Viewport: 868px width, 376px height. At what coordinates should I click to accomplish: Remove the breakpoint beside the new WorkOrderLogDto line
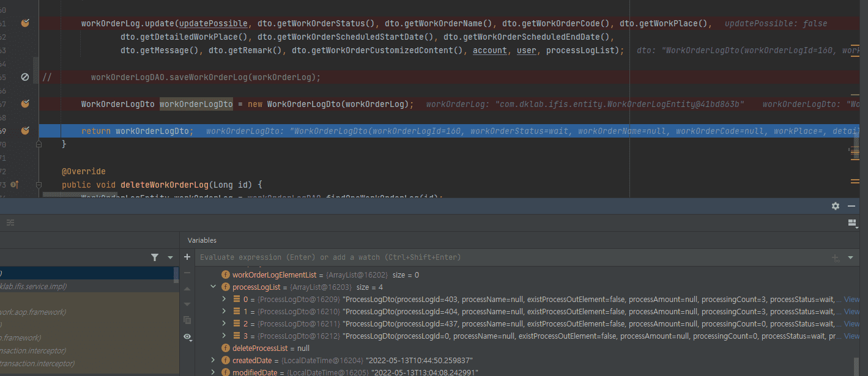[25, 104]
